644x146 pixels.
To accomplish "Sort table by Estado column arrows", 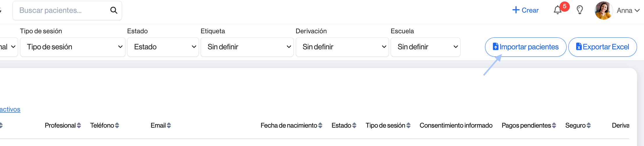I will 354,126.
